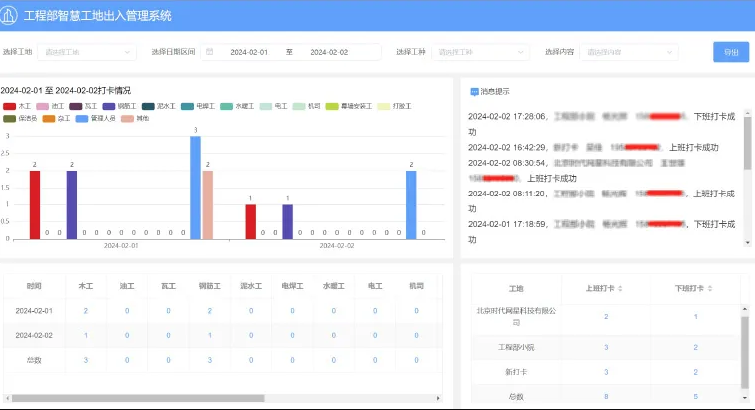Click the 木工 count link for 2024-02-01
This screenshot has width=755, height=410.
[x=85, y=311]
